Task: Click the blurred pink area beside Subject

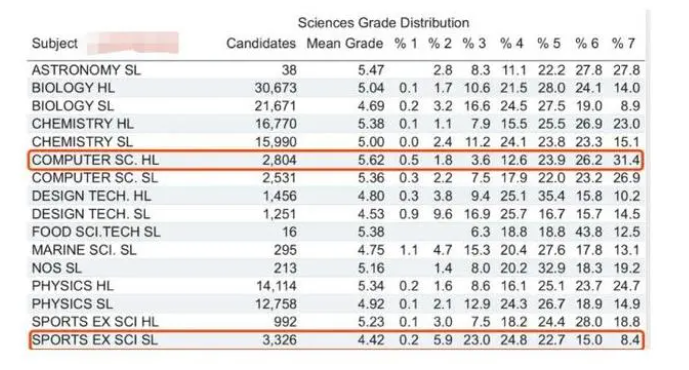Action: [133, 43]
